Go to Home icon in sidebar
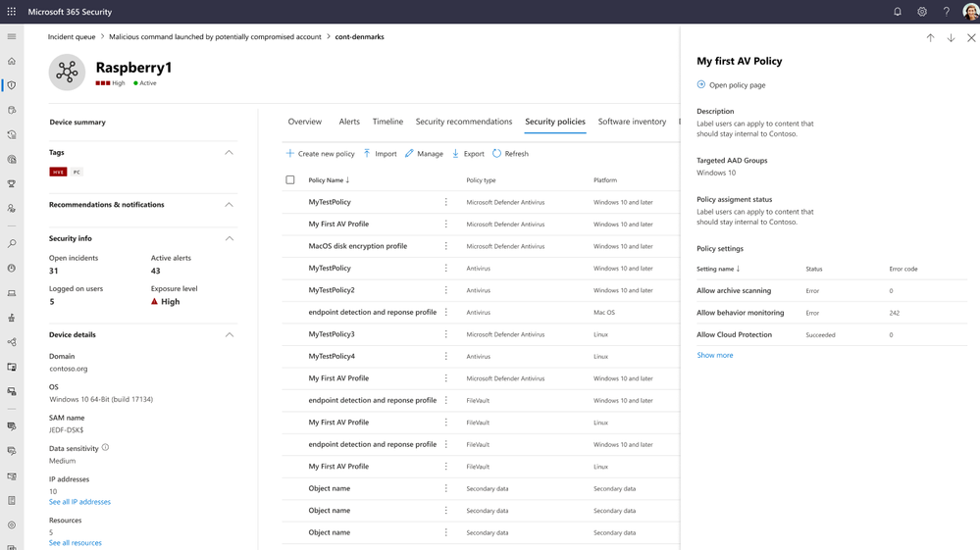The image size is (980, 550). pyautogui.click(x=11, y=61)
